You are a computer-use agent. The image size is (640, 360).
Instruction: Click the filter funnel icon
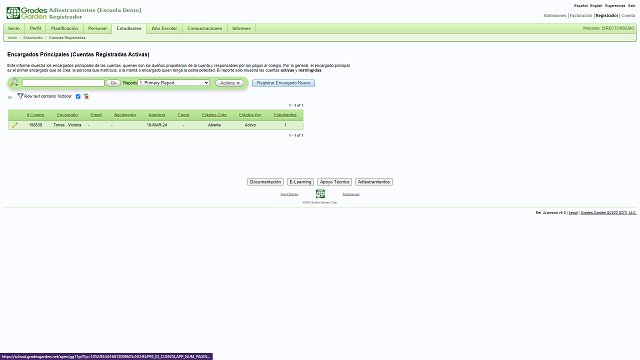(20, 96)
